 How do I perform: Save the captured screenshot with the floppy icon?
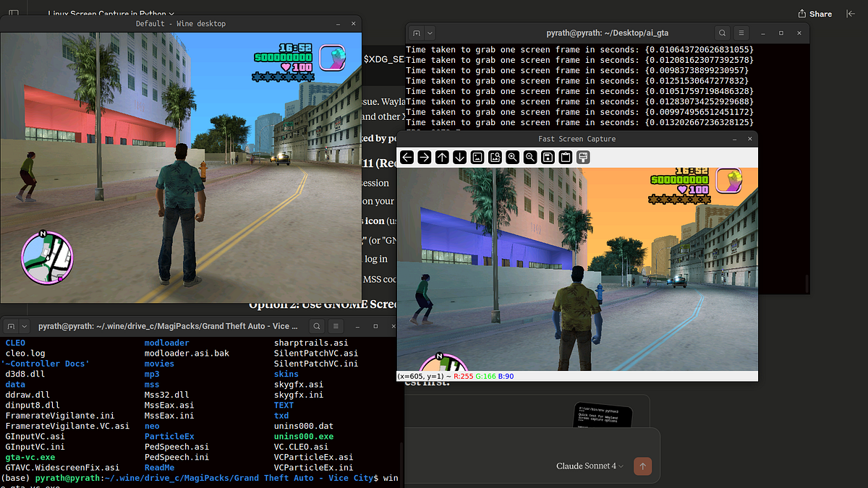[548, 157]
